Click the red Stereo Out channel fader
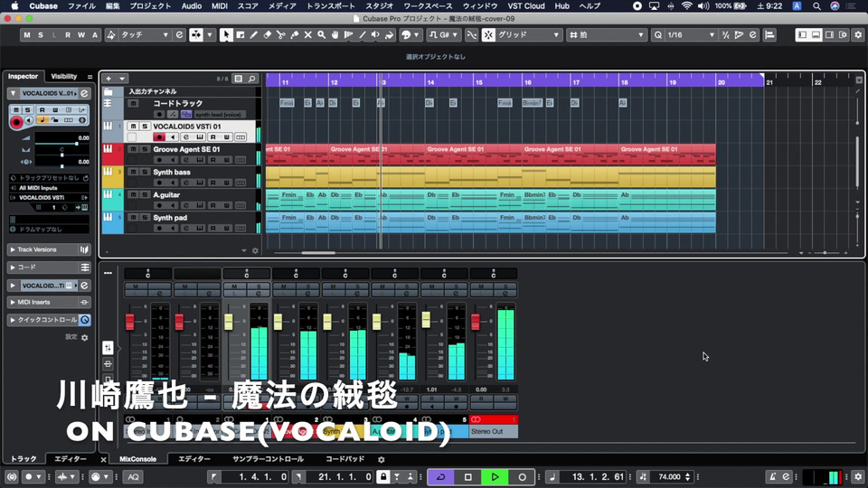 (x=476, y=322)
